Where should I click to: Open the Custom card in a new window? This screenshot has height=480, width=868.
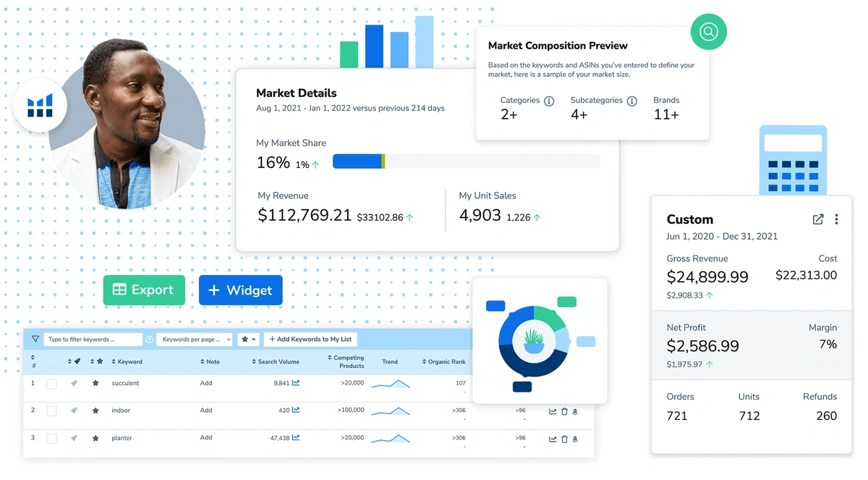pyautogui.click(x=818, y=219)
